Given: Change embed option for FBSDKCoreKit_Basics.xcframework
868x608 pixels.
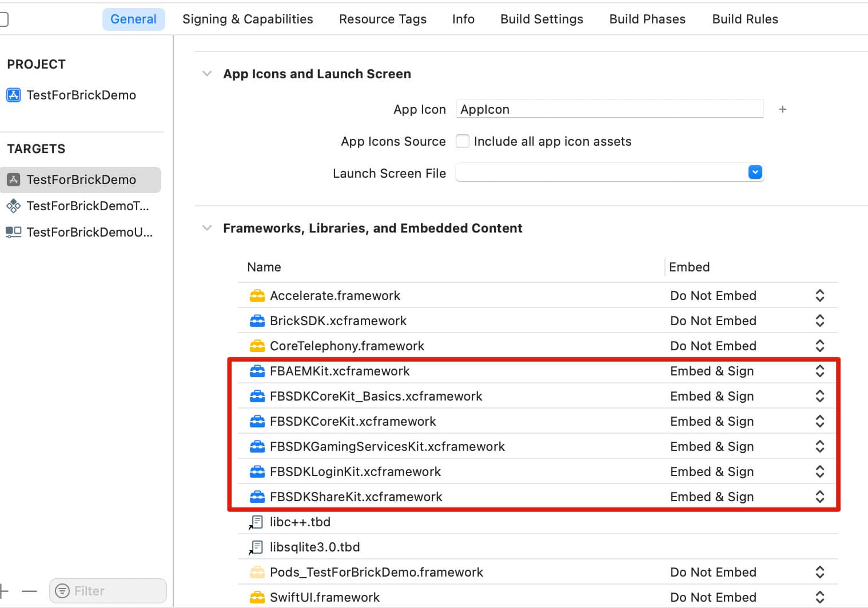Looking at the screenshot, I should pos(819,396).
